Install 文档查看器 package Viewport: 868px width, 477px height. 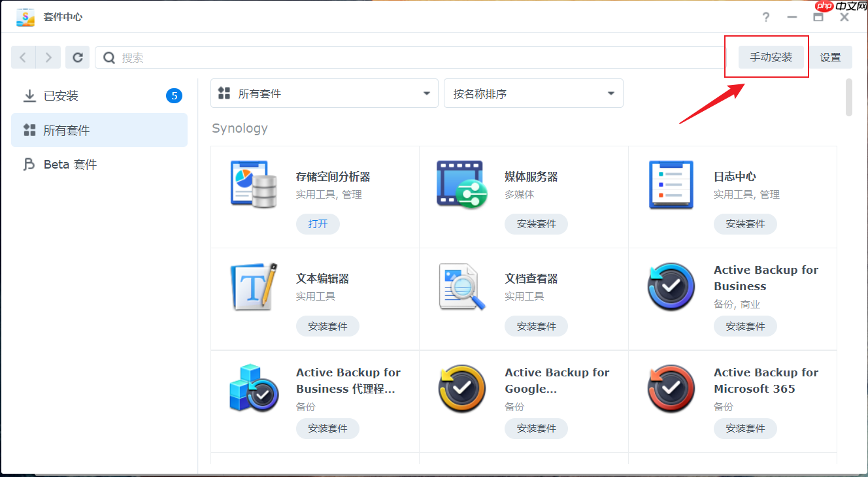pyautogui.click(x=536, y=326)
